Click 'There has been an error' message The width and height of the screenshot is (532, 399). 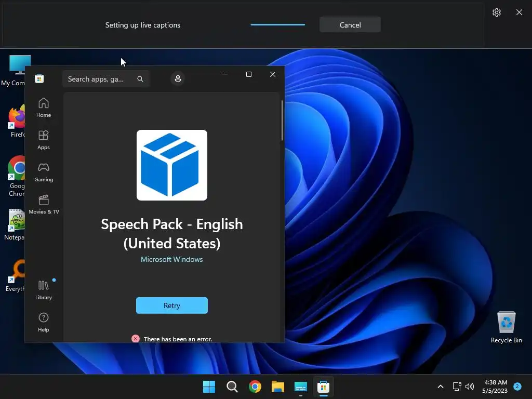[178, 339]
